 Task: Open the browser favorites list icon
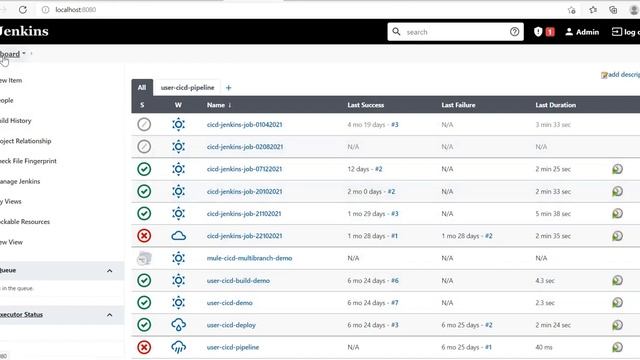point(593,10)
